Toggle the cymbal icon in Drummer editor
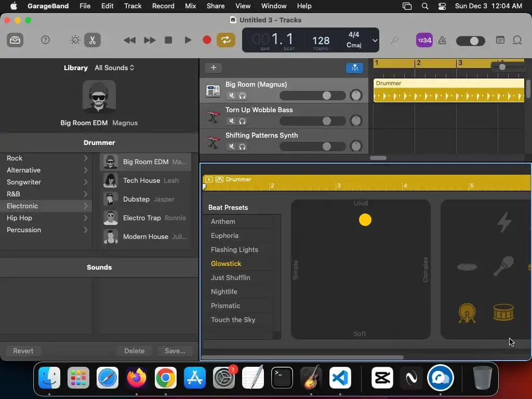This screenshot has height=399, width=532. coord(467,267)
